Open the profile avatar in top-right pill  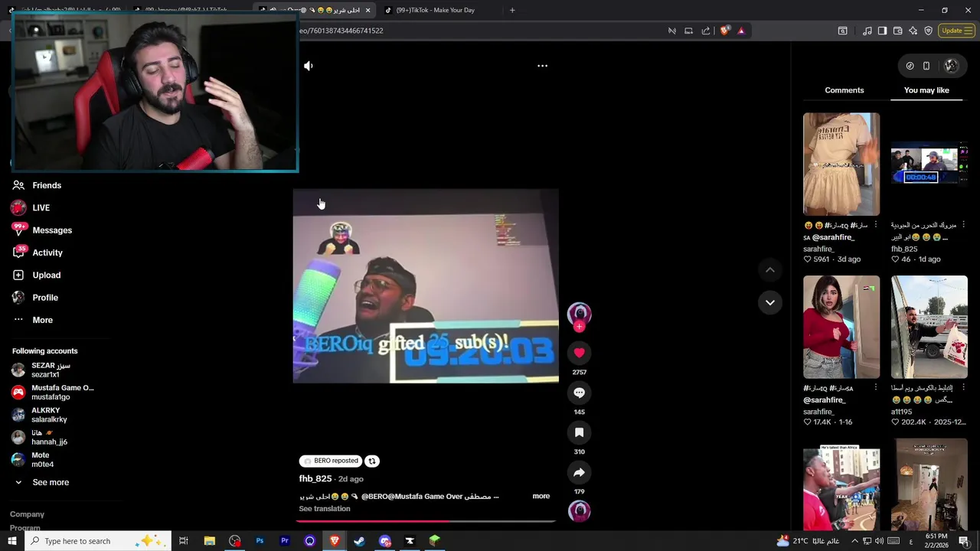951,66
